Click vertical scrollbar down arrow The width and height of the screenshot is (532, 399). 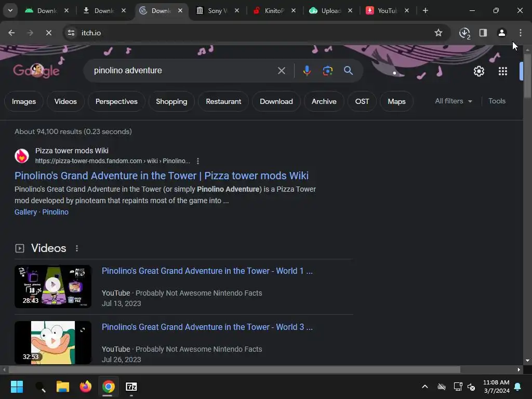click(527, 361)
